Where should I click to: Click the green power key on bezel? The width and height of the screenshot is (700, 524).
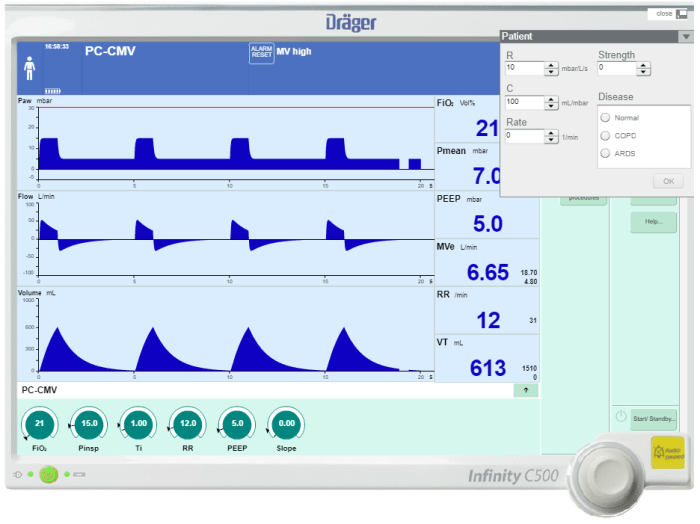tap(47, 473)
